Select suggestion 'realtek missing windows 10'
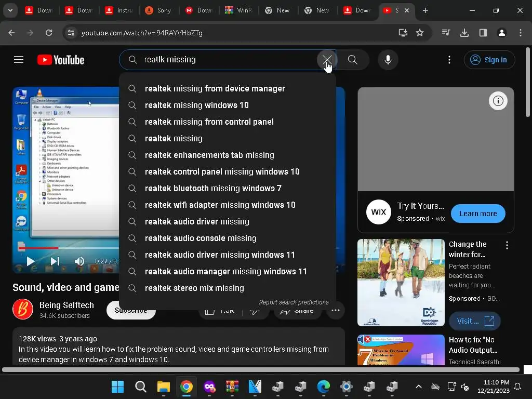This screenshot has width=532, height=399. 228,105
